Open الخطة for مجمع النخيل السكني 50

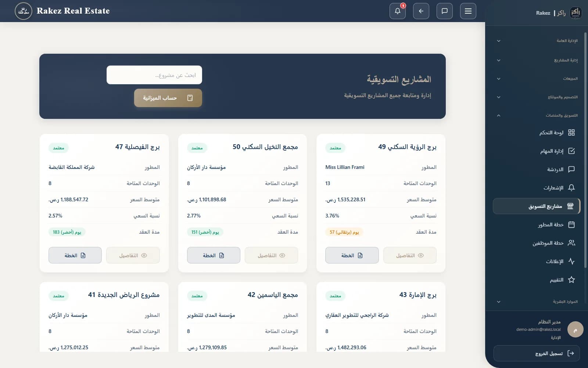coord(214,255)
